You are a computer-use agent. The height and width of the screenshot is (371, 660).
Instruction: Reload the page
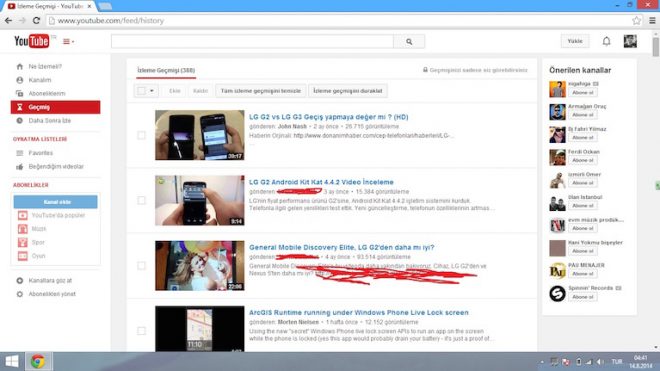coord(36,20)
